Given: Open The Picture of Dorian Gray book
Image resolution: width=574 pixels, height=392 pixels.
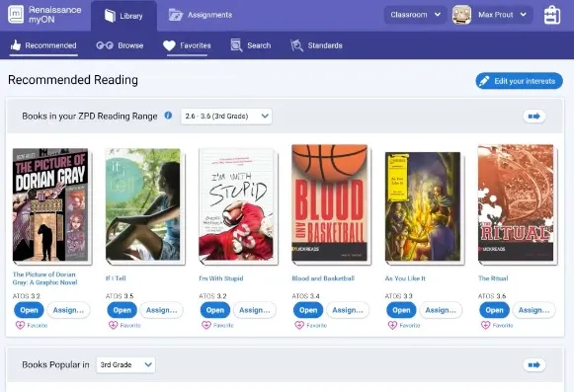Looking at the screenshot, I should point(29,310).
